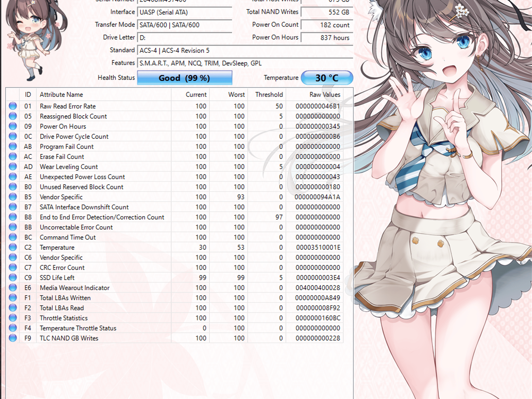Image resolution: width=532 pixels, height=399 pixels.
Task: Click the large anime character artwork on right
Action: [x=443, y=199]
